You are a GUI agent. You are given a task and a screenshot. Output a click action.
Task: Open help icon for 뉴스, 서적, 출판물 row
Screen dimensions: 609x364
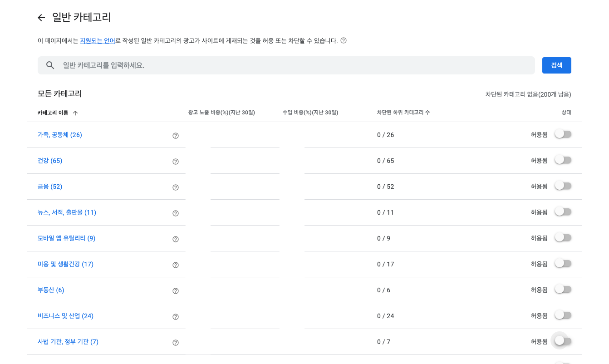(x=176, y=213)
